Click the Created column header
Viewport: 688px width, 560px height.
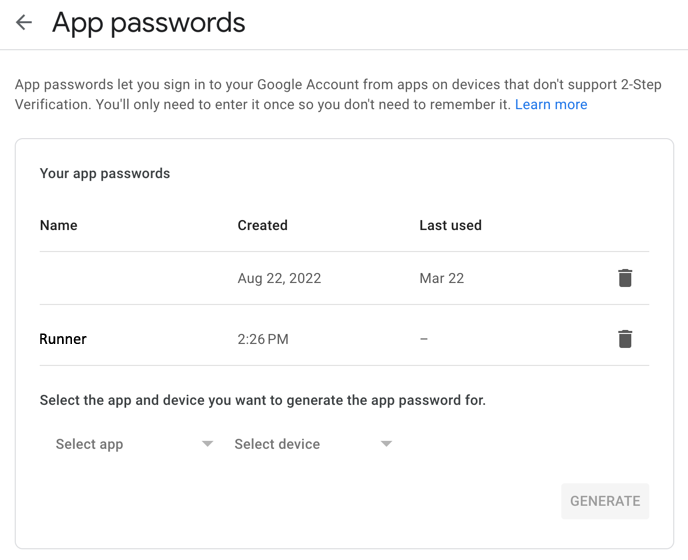[x=263, y=225]
